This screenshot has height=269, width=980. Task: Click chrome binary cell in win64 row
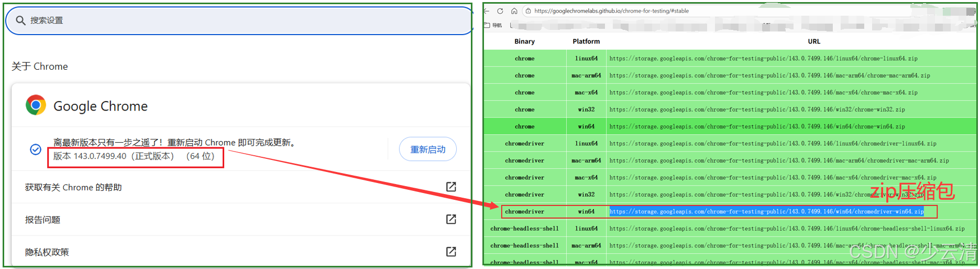click(x=524, y=126)
